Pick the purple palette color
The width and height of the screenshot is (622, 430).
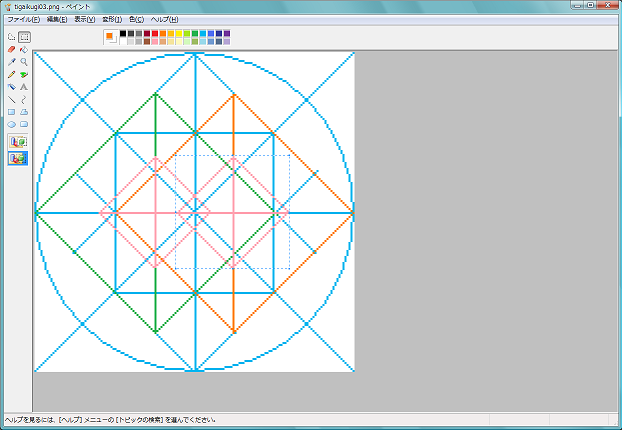coord(227,34)
